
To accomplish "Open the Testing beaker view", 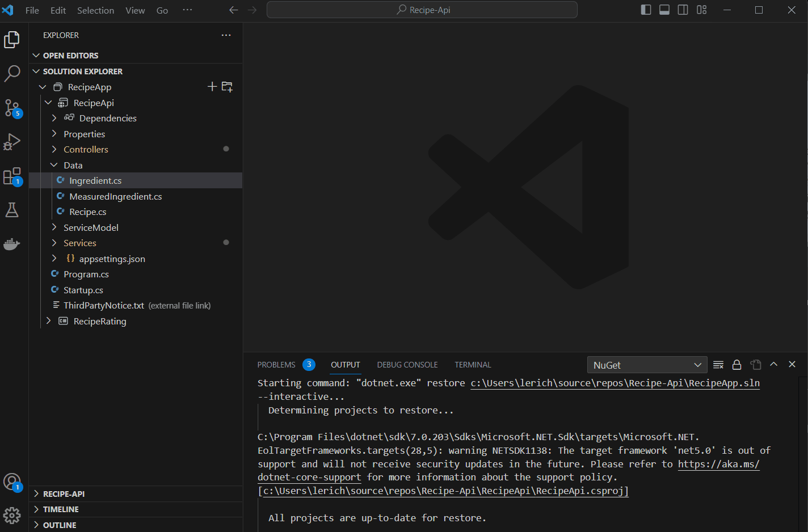I will pos(12,210).
